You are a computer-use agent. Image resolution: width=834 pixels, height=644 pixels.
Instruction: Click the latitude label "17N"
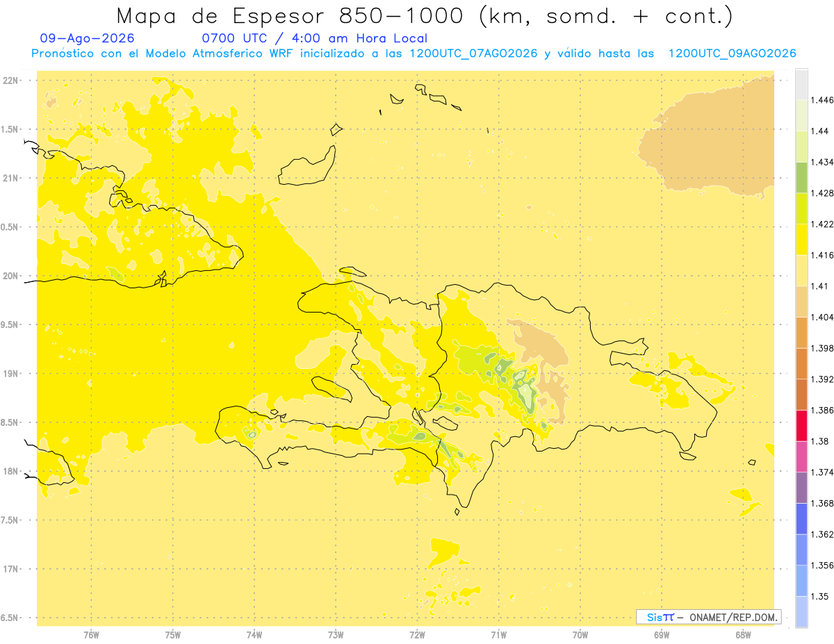11,569
